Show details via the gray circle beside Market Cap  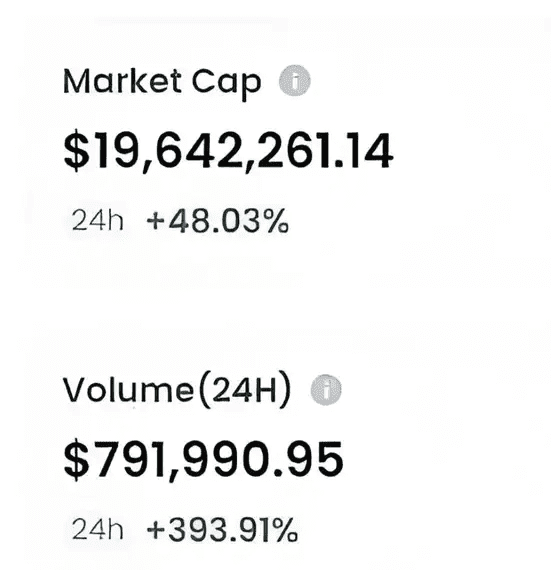click(x=295, y=81)
